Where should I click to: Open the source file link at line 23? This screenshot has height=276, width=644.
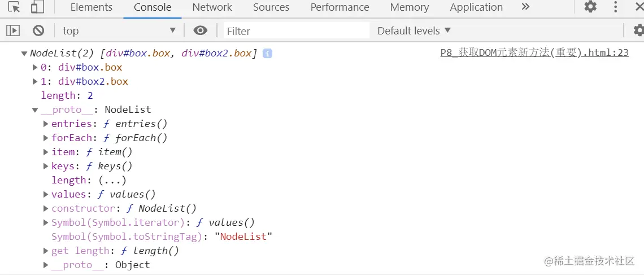tap(534, 52)
